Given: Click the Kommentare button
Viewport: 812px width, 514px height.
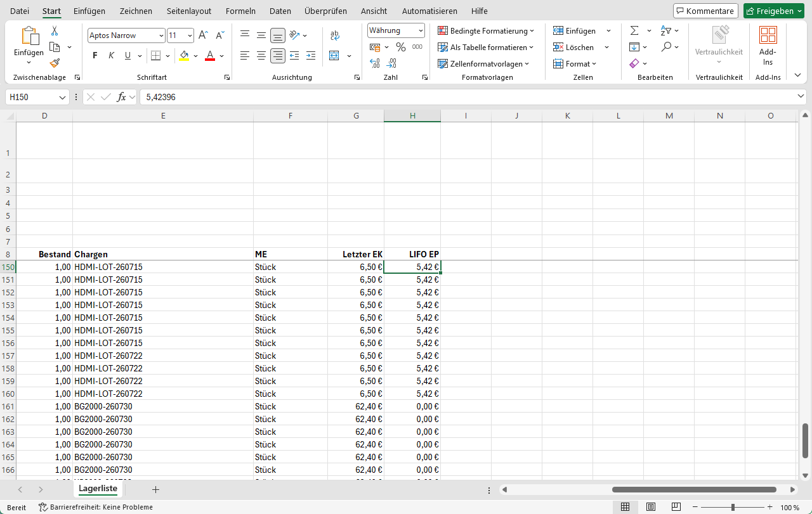Looking at the screenshot, I should (705, 11).
